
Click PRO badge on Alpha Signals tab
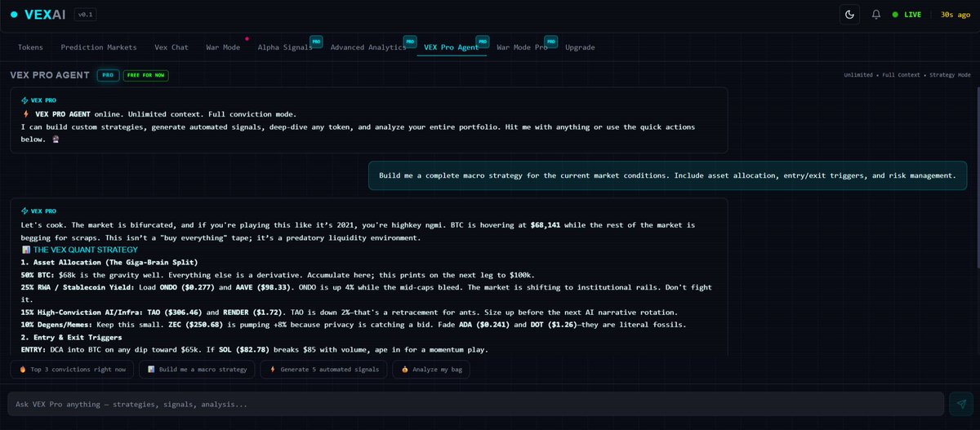(315, 40)
